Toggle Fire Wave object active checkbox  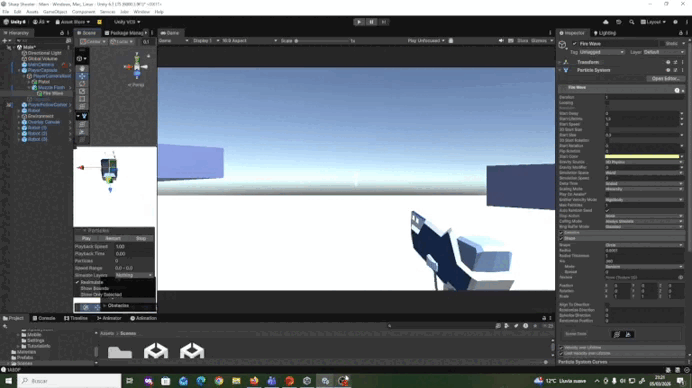pos(574,44)
